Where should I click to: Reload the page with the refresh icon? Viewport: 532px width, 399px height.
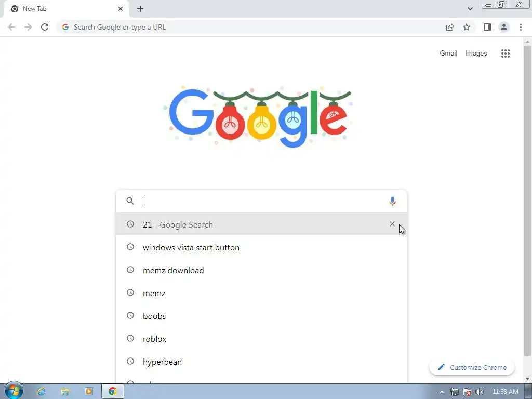point(45,27)
